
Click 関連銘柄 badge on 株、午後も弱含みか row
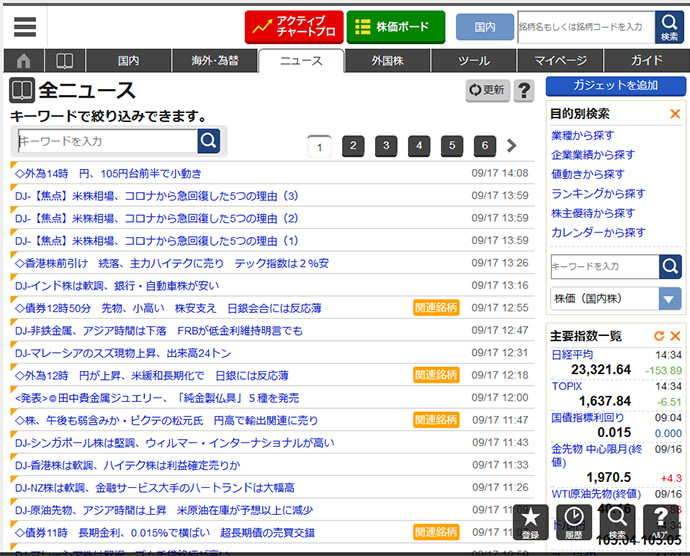pyautogui.click(x=436, y=420)
